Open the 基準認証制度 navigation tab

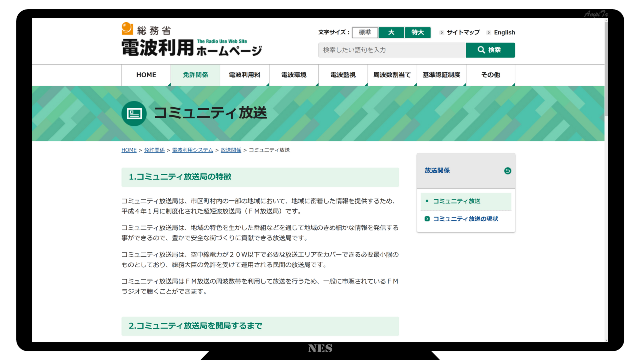pos(441,75)
